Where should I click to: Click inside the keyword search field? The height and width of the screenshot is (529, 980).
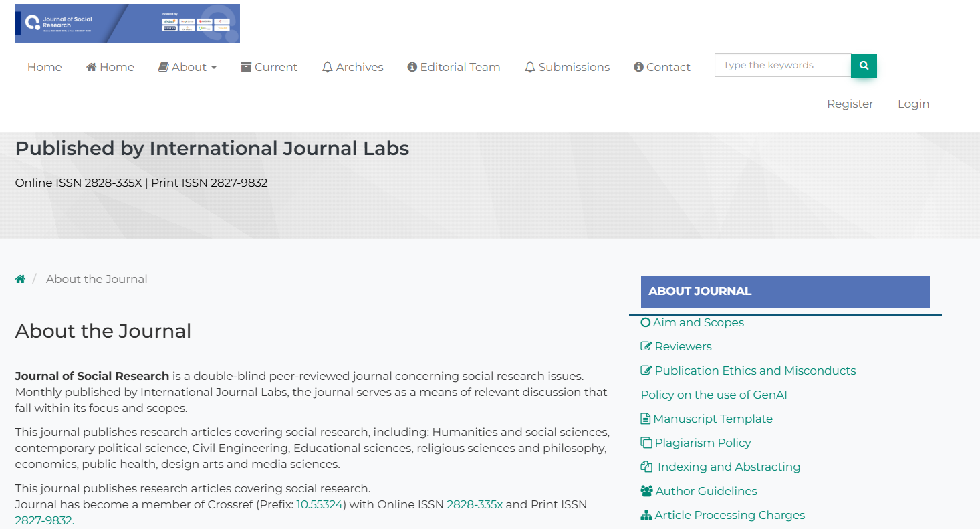782,66
